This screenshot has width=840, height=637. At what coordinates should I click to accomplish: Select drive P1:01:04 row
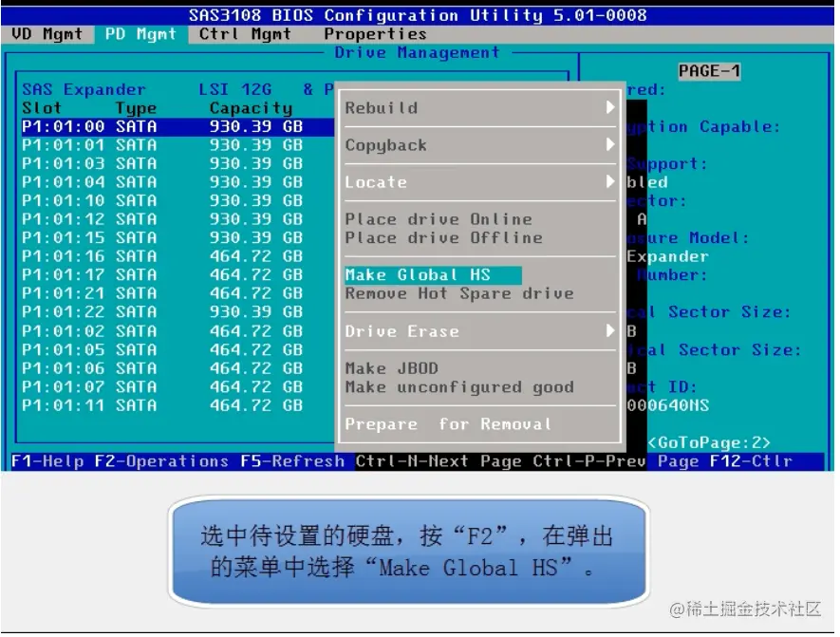click(x=177, y=182)
